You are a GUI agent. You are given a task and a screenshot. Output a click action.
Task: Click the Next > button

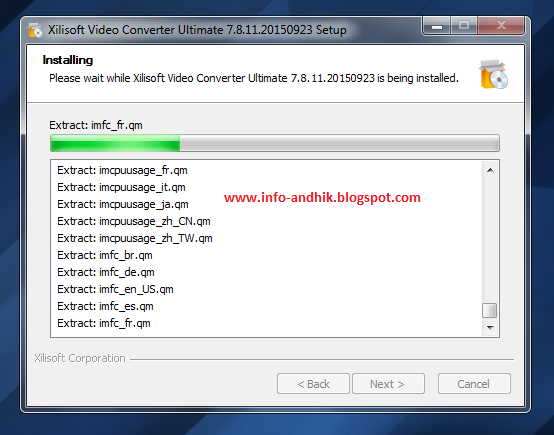[388, 384]
